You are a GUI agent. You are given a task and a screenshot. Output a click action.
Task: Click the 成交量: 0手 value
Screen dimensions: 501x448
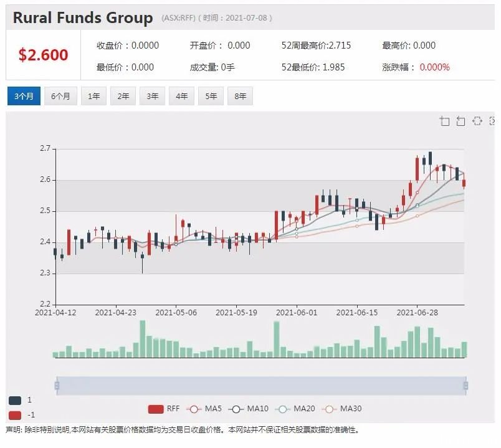(212, 67)
